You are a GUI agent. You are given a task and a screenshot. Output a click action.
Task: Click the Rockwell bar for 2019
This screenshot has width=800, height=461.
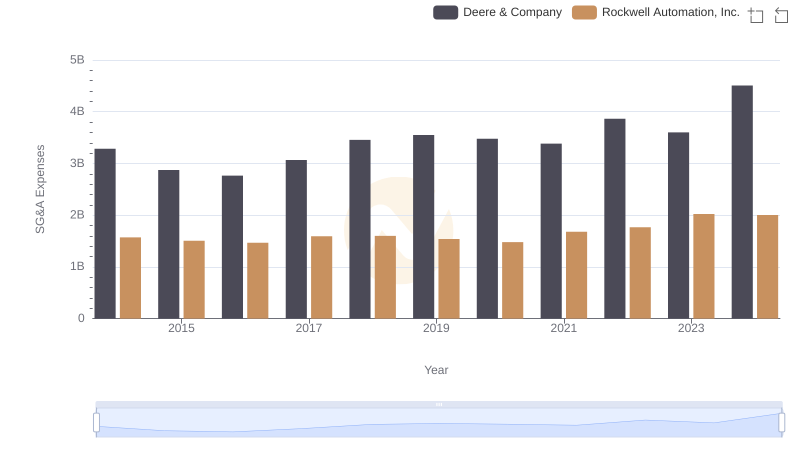pos(449,279)
